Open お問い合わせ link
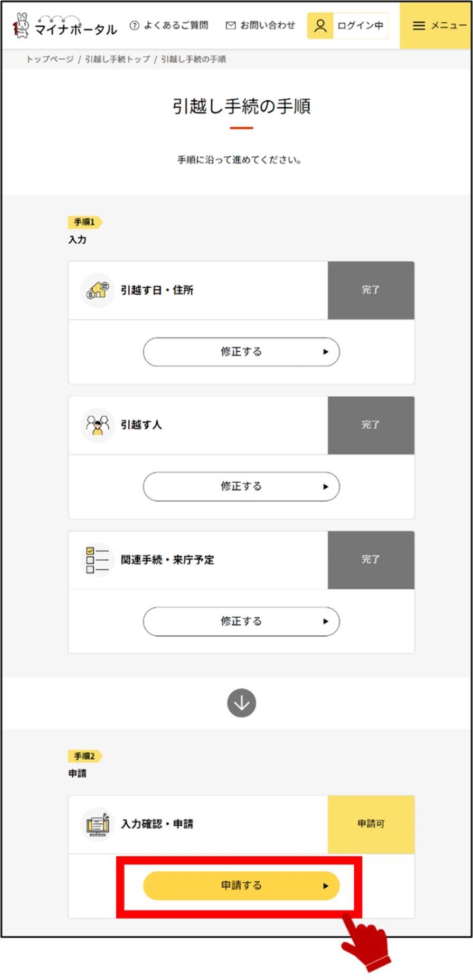Image resolution: width=473 pixels, height=980 pixels. 268,25
